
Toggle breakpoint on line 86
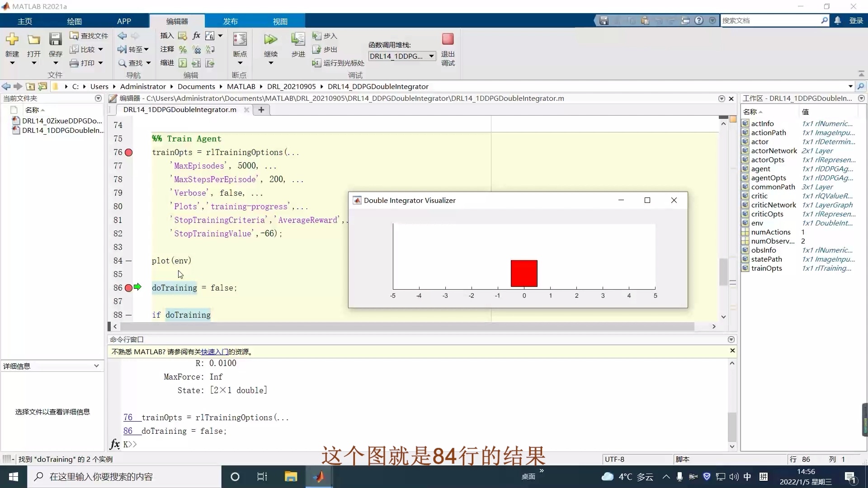point(129,288)
